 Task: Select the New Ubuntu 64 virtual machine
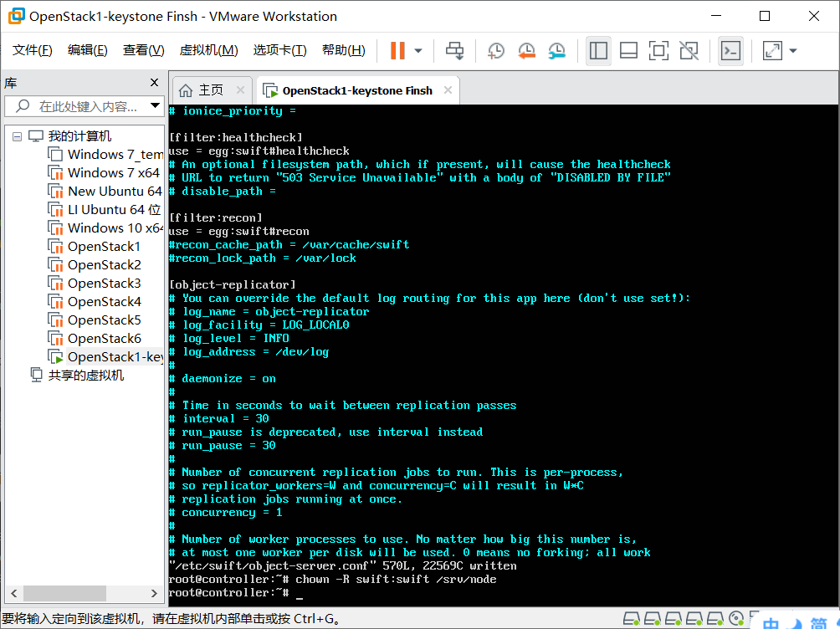click(115, 192)
